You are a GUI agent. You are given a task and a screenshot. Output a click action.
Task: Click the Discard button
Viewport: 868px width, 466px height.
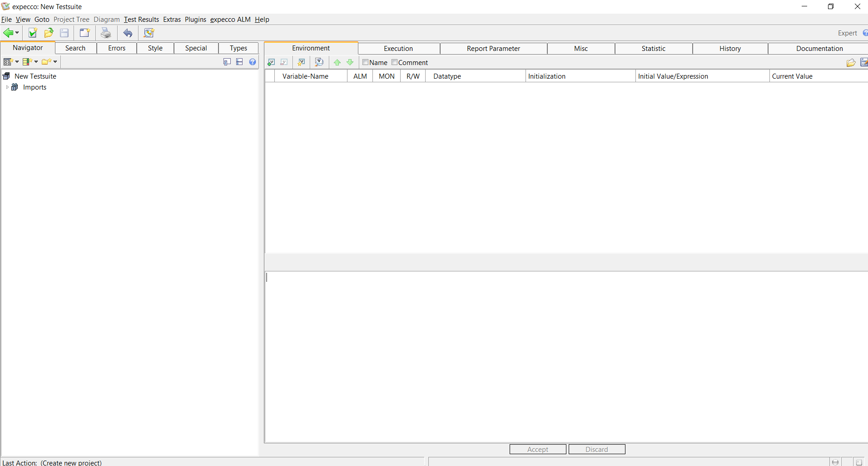pyautogui.click(x=597, y=449)
